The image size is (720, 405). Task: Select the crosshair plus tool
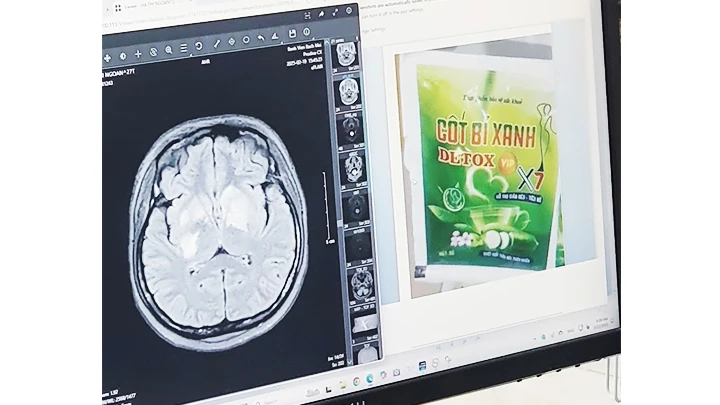pos(138,53)
